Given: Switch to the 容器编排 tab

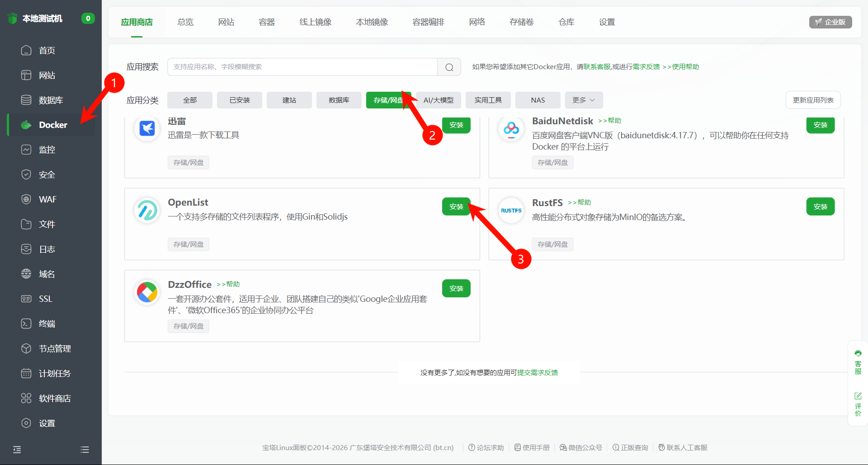Looking at the screenshot, I should point(428,21).
